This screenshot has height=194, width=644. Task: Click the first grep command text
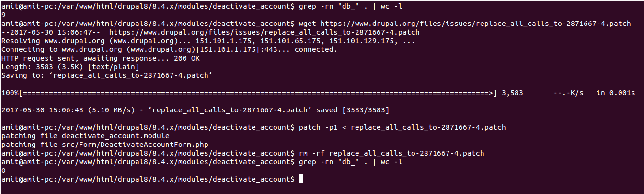[x=350, y=6]
